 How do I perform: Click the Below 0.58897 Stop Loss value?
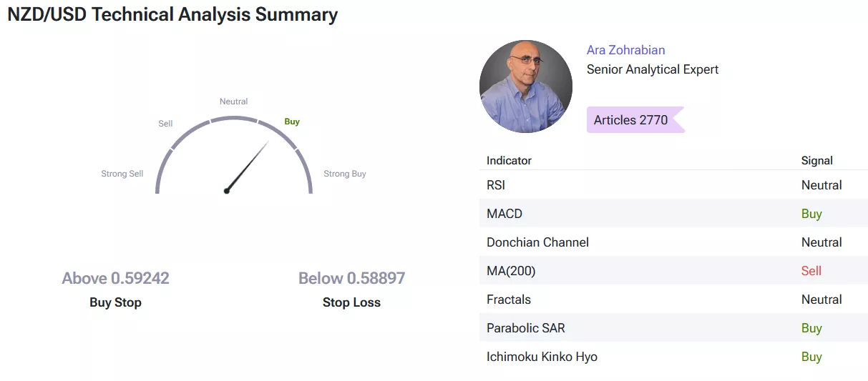[351, 278]
